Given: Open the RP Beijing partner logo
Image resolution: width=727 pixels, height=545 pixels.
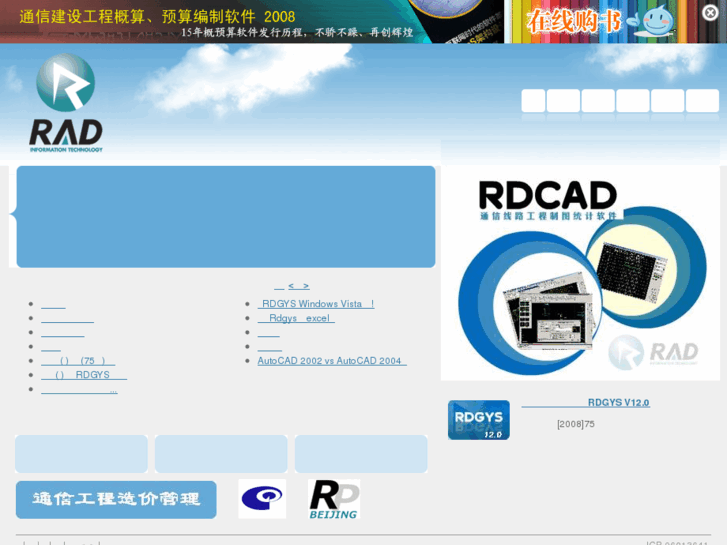Looking at the screenshot, I should (334, 499).
